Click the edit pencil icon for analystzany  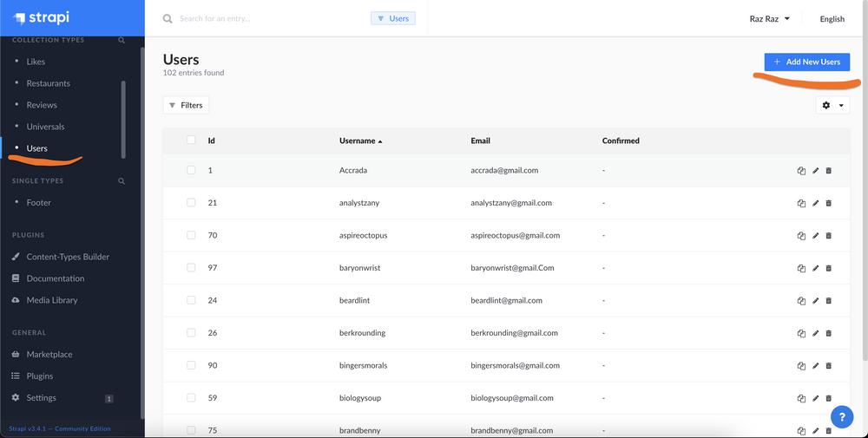tap(815, 203)
